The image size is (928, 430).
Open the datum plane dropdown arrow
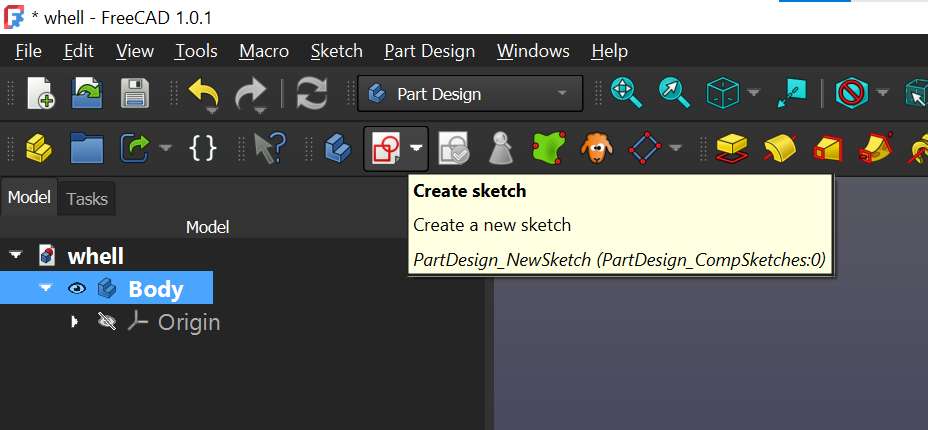point(676,147)
